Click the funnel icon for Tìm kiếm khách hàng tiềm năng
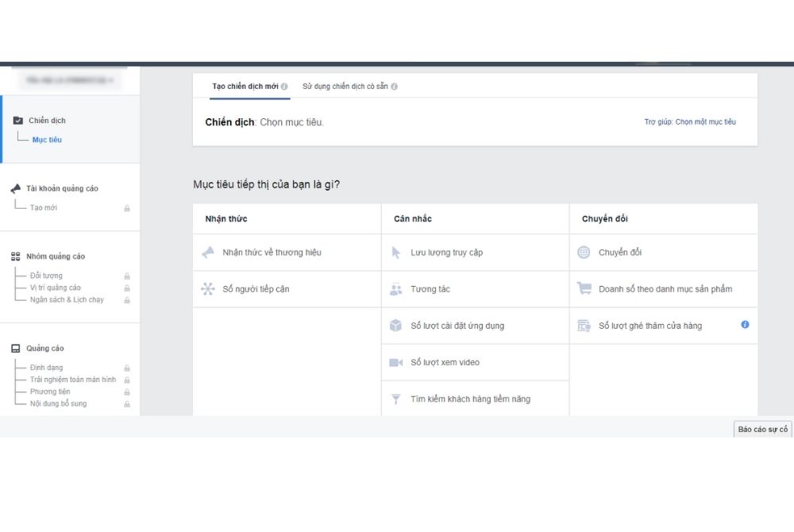 click(x=396, y=399)
